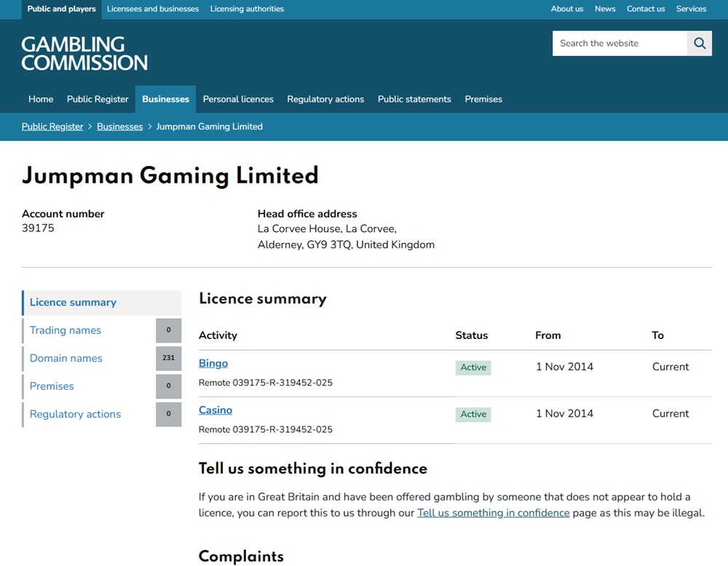The height and width of the screenshot is (566, 728).
Task: Click the 231 domain names count badge
Action: coord(169,358)
